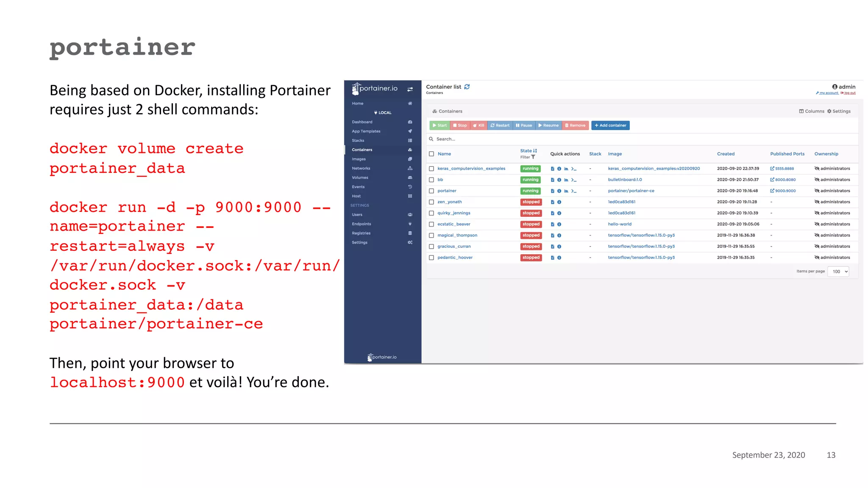
Task: Open Volumes from the sidebar
Action: point(360,178)
